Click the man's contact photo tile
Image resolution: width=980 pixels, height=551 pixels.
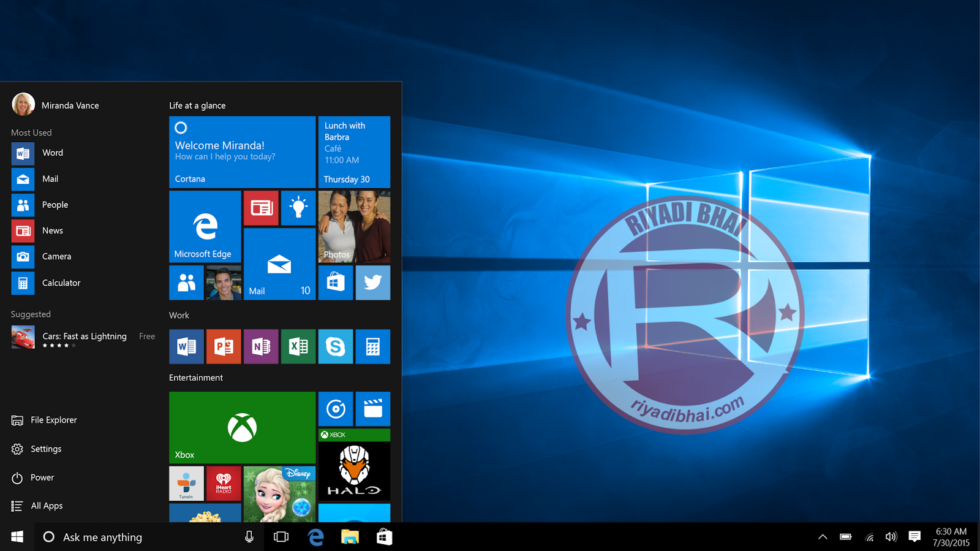pos(224,283)
